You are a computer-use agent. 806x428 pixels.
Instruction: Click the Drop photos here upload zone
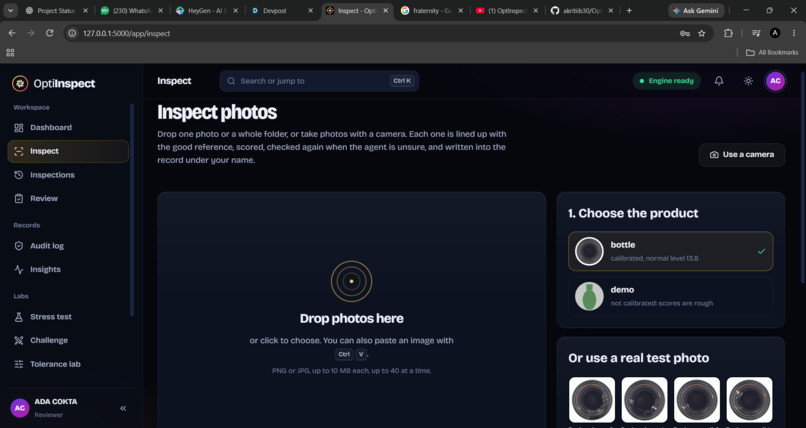point(352,310)
